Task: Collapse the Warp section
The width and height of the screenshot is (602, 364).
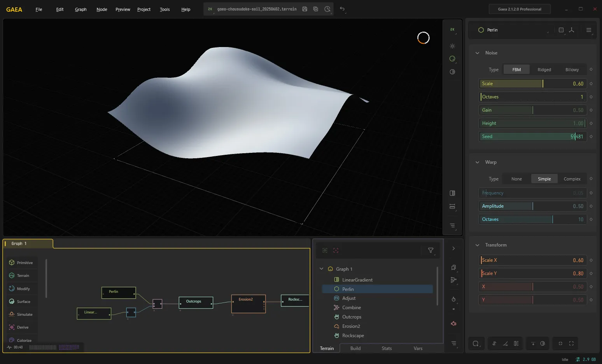Action: coord(477,162)
